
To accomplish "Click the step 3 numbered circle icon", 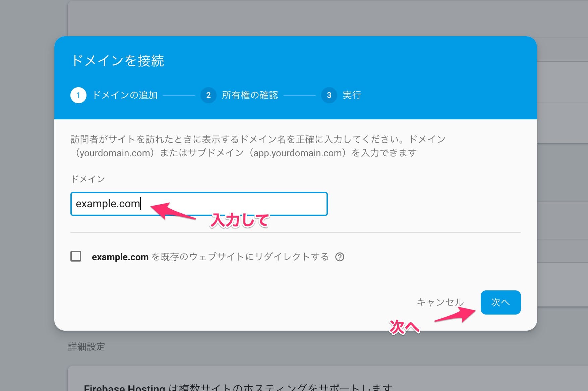I will pos(329,95).
